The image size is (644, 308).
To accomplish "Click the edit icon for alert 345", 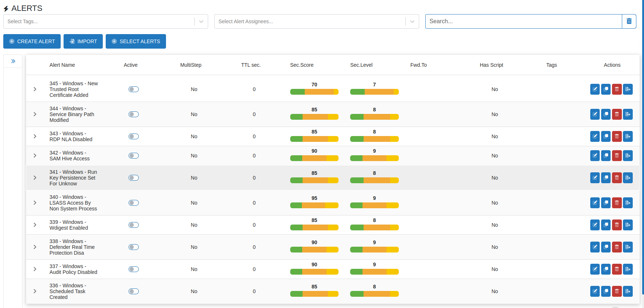I will [x=595, y=89].
